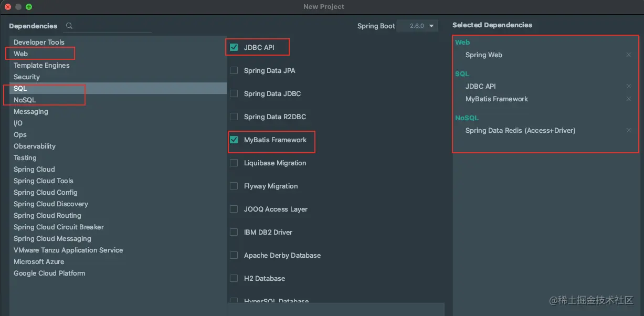
Task: Click the Apache Derby Database label
Action: click(x=282, y=255)
